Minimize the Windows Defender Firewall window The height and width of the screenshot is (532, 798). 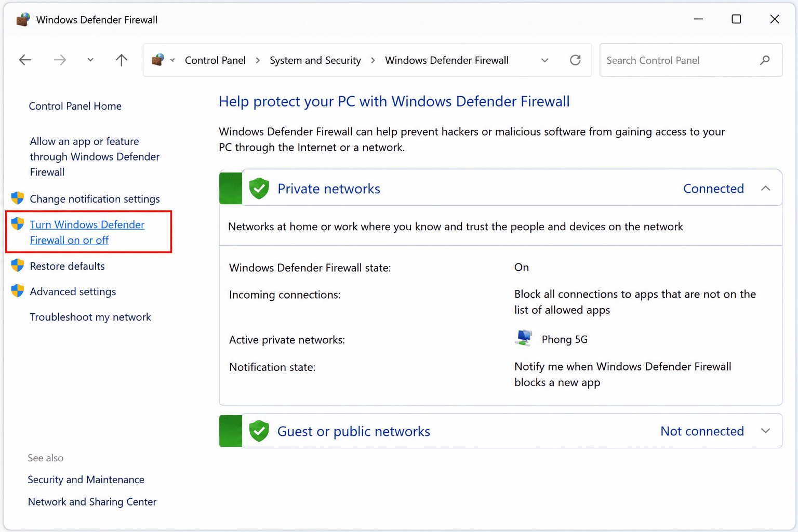coord(698,19)
